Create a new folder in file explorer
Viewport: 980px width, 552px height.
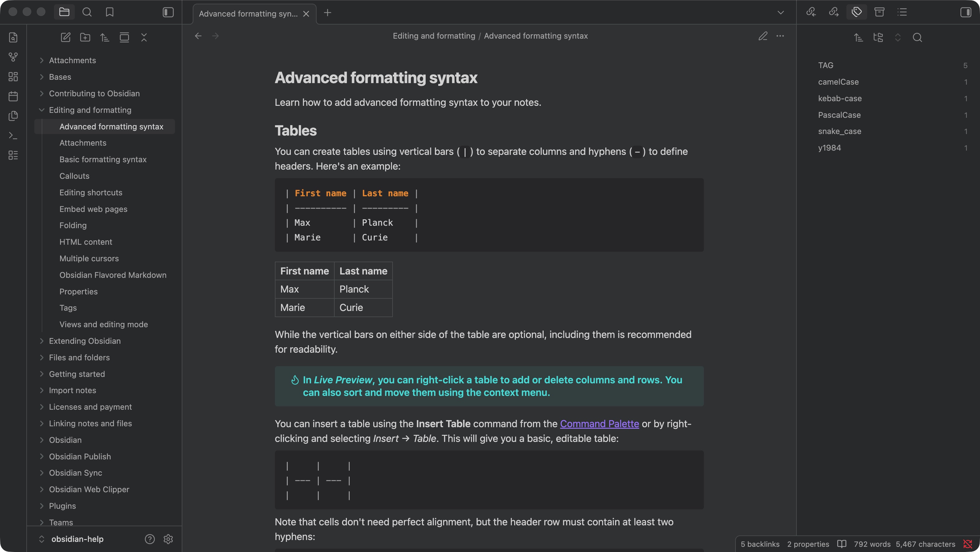pyautogui.click(x=85, y=37)
